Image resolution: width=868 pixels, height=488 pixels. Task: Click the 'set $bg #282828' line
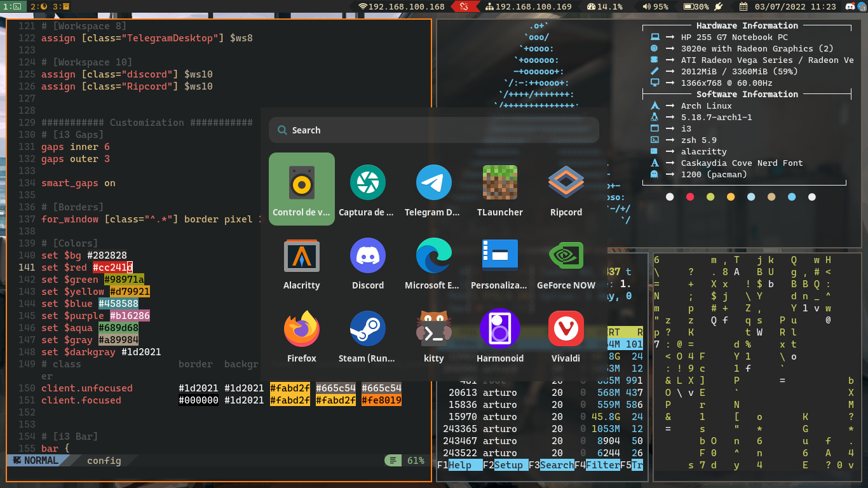pos(84,255)
